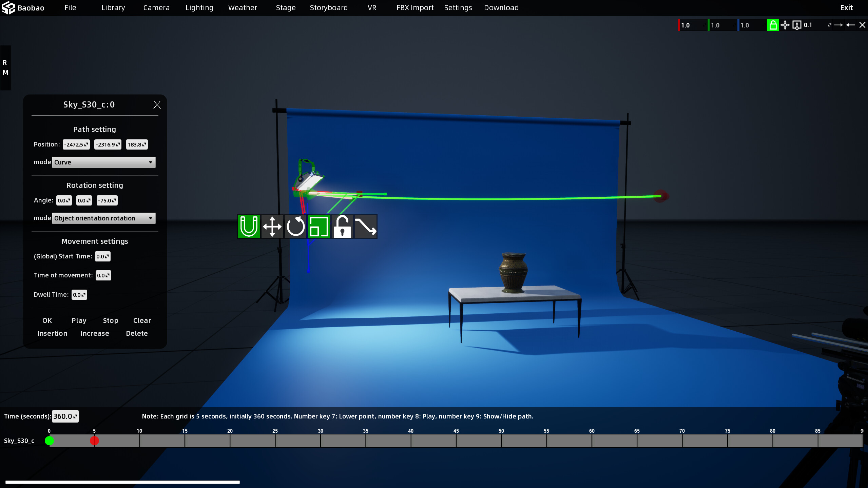Select the Move tool in the gizmo toolbar

tap(272, 226)
